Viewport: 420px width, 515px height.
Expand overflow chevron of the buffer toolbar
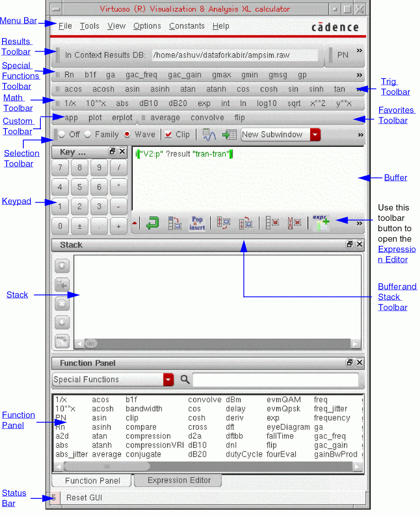coord(359,223)
